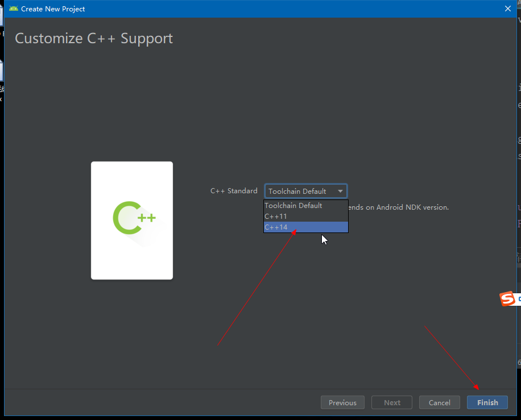Select C++11 from the dropdown list
521x420 pixels.
click(x=305, y=216)
